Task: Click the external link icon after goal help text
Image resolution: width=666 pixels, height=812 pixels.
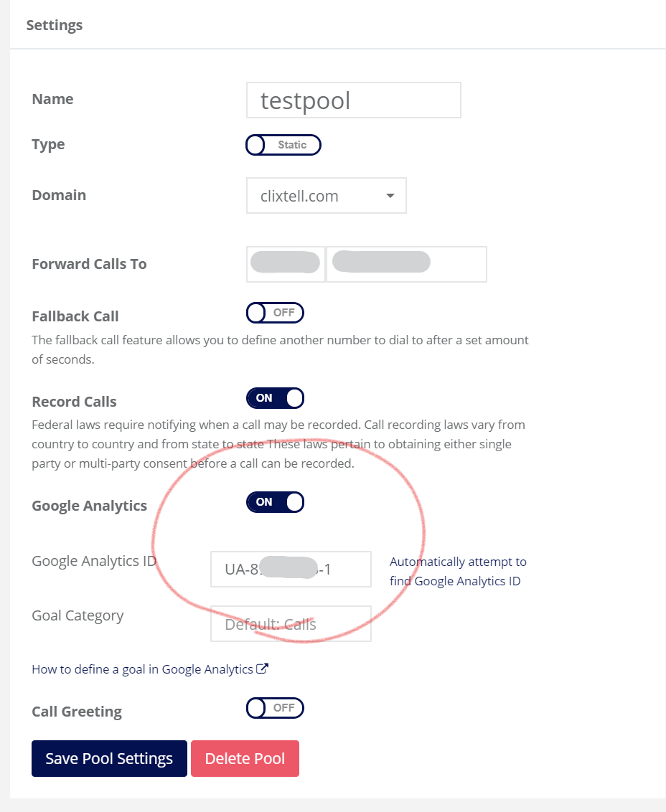Action: tap(262, 669)
